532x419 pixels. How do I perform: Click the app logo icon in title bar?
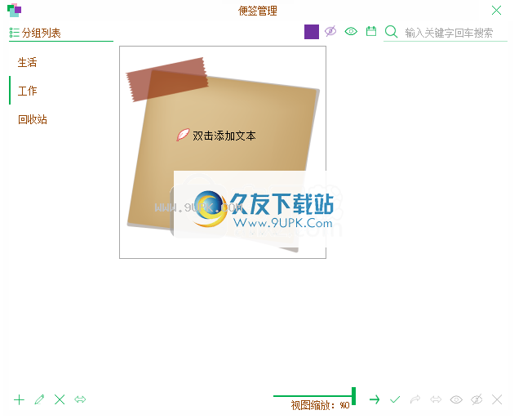point(14,10)
